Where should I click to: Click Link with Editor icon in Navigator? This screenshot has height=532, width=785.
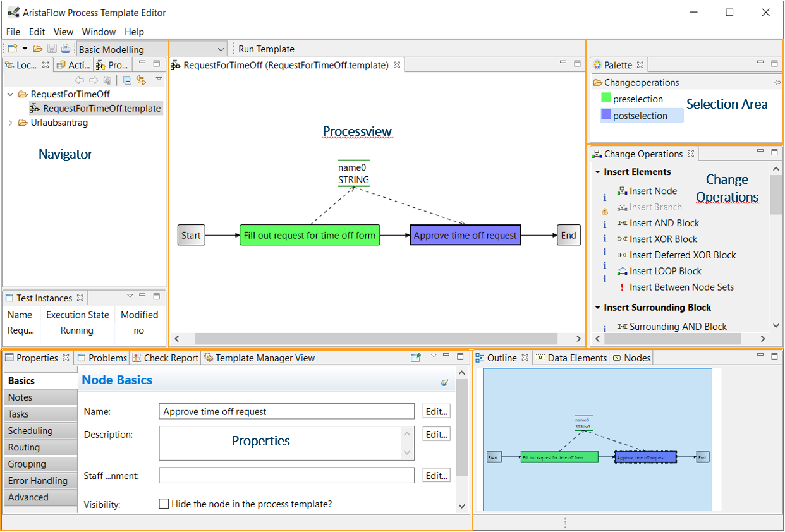click(141, 80)
